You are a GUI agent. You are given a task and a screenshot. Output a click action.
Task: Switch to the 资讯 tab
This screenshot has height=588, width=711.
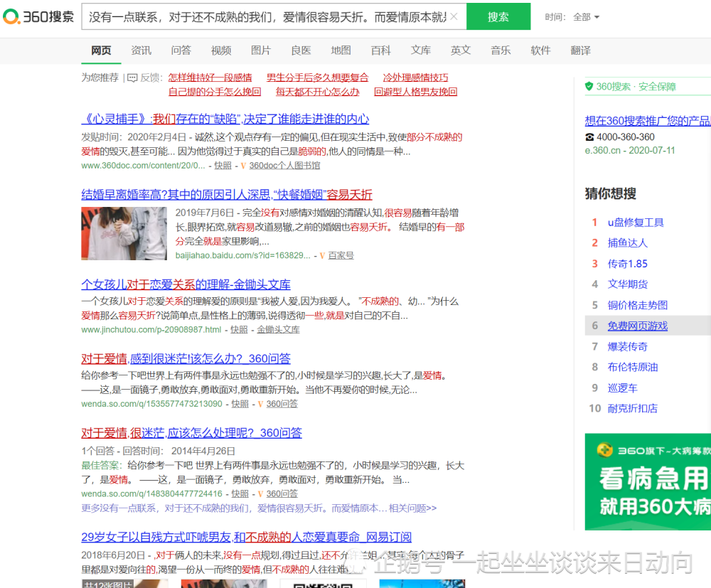tap(141, 50)
